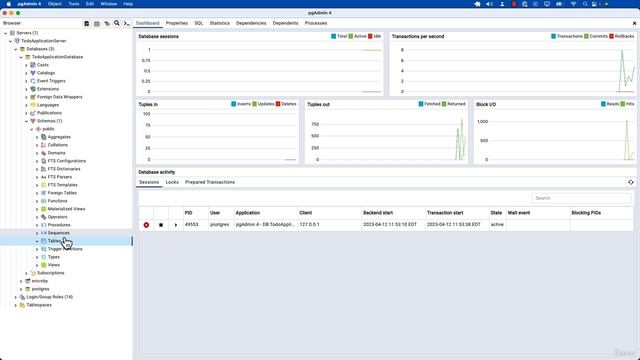
Task: Switch to the Properties tab
Action: click(x=177, y=23)
